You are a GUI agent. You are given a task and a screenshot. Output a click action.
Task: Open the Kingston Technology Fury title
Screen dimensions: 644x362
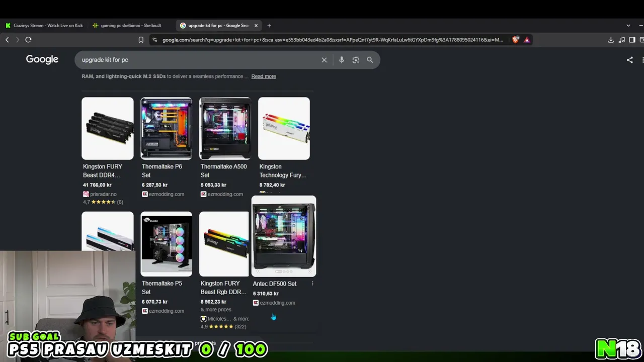283,171
